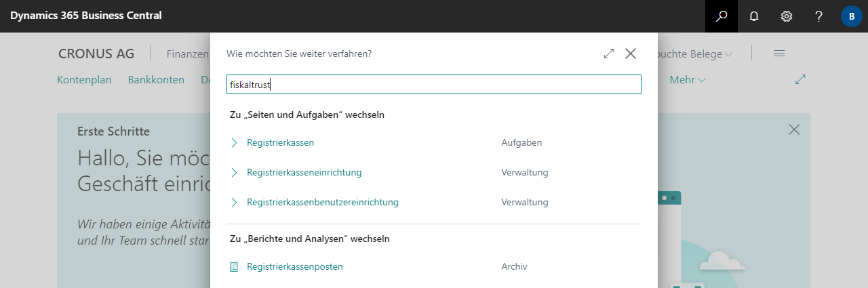Expand the page with the diagonal arrows icon
This screenshot has width=868, height=288.
[x=800, y=79]
